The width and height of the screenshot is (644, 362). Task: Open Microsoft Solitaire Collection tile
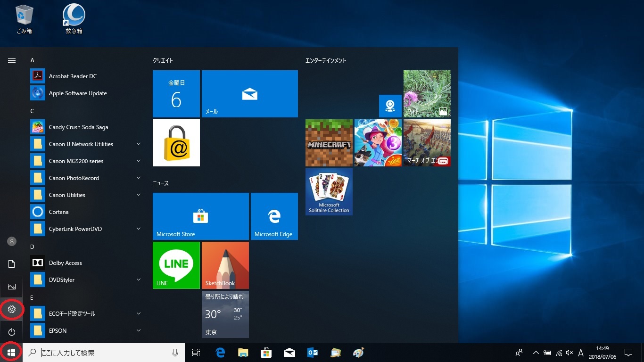coord(329,192)
